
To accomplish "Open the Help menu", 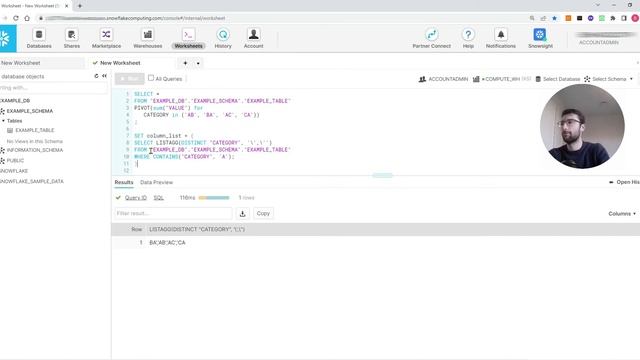I will point(468,39).
